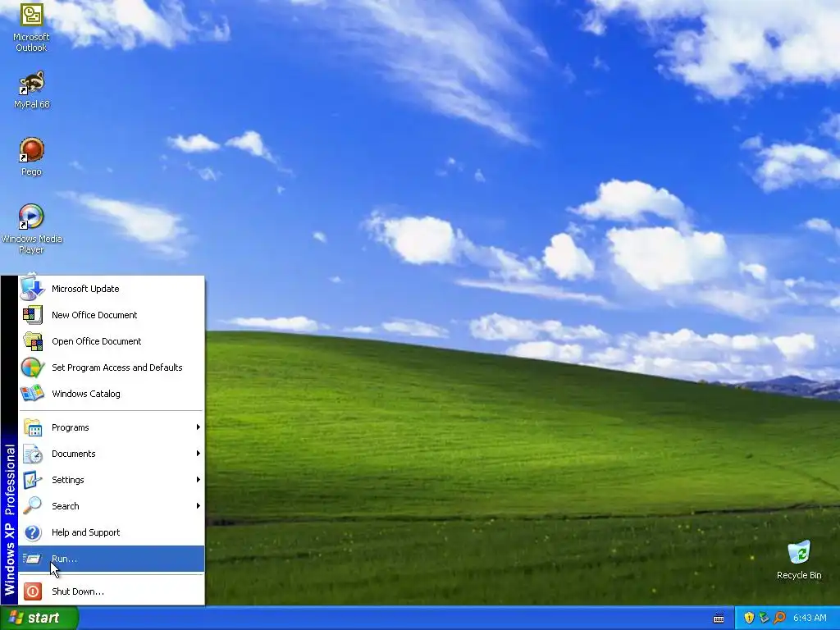Image resolution: width=840 pixels, height=630 pixels.
Task: Click the orange magnifier tray icon
Action: pos(779,618)
